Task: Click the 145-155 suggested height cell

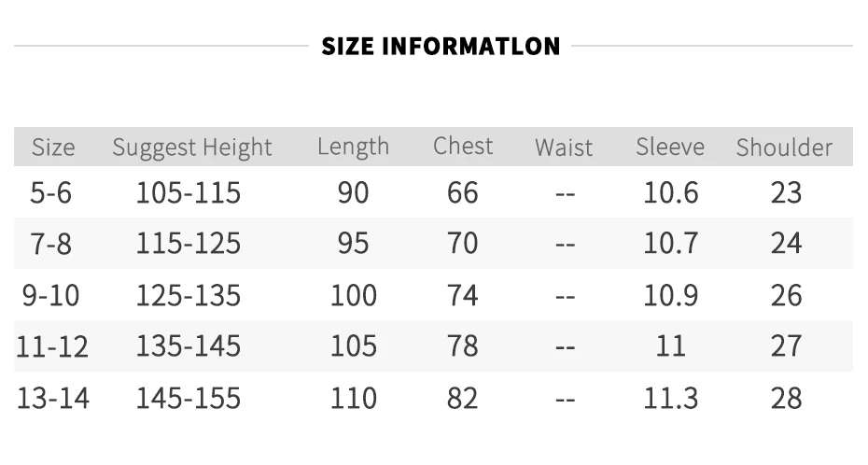Action: coord(189,398)
